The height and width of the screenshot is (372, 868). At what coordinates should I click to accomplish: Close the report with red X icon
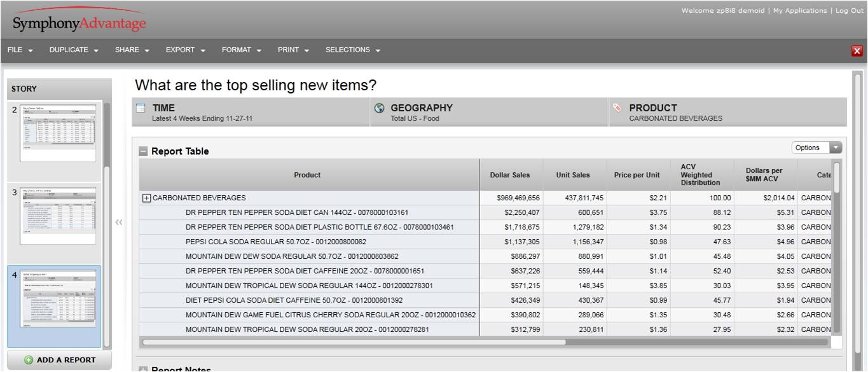point(857,52)
